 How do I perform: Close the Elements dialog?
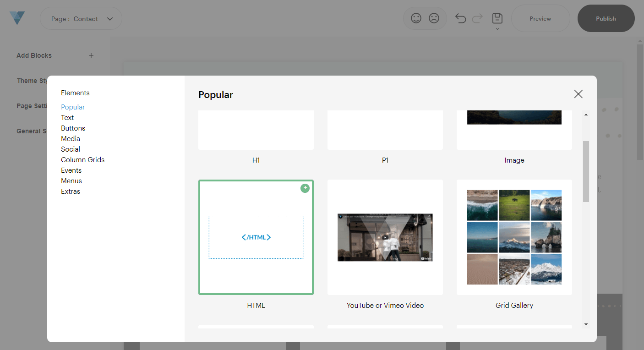(x=578, y=93)
